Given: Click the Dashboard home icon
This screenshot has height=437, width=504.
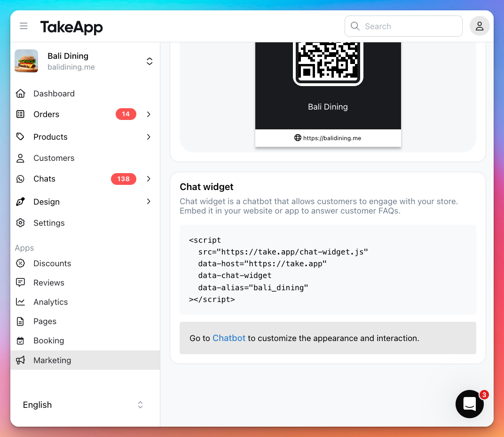Looking at the screenshot, I should [21, 94].
